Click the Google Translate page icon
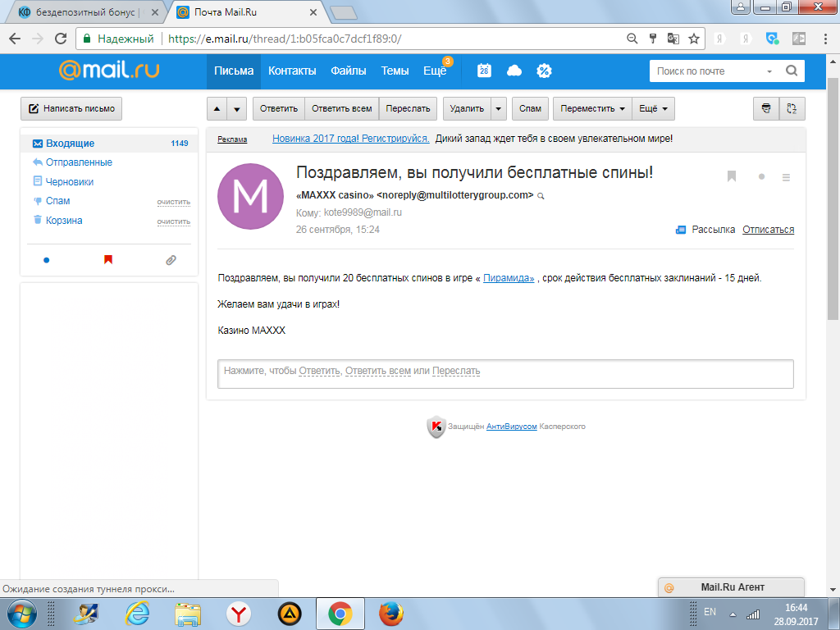840x630 pixels. tap(673, 39)
